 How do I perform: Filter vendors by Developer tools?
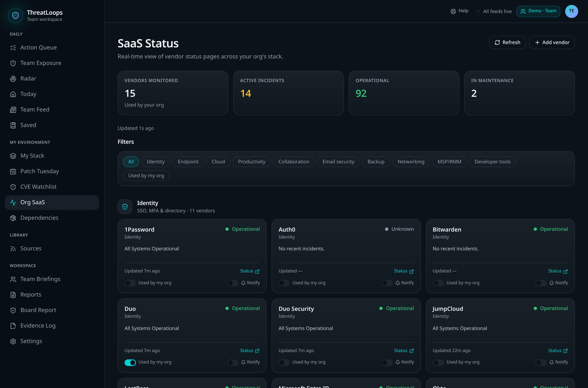(492, 162)
